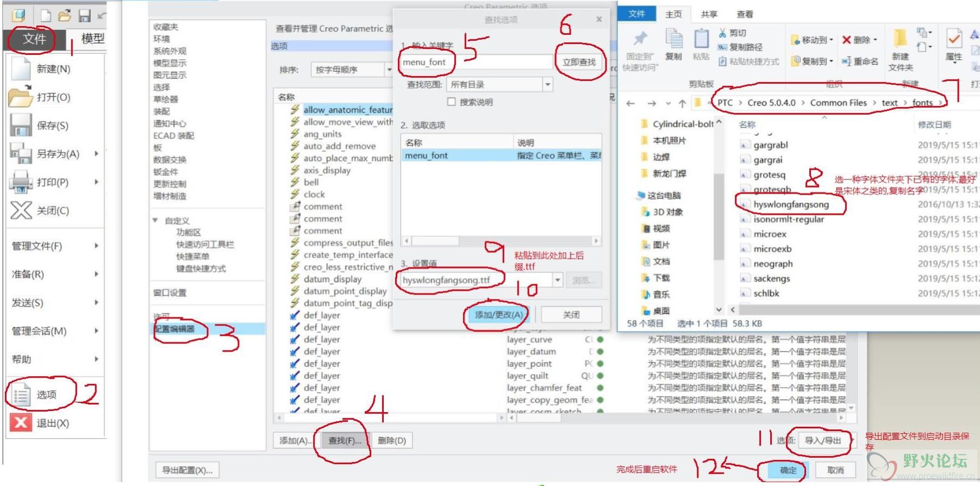Open the 设置值 dropdown arrow

558,280
